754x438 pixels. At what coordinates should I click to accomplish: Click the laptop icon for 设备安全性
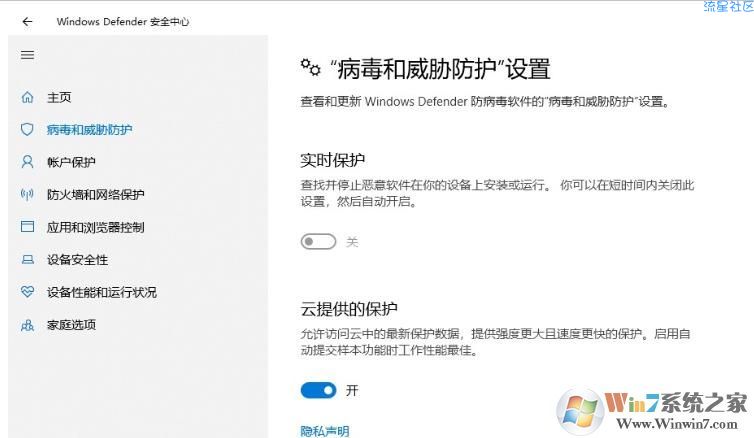point(27,260)
